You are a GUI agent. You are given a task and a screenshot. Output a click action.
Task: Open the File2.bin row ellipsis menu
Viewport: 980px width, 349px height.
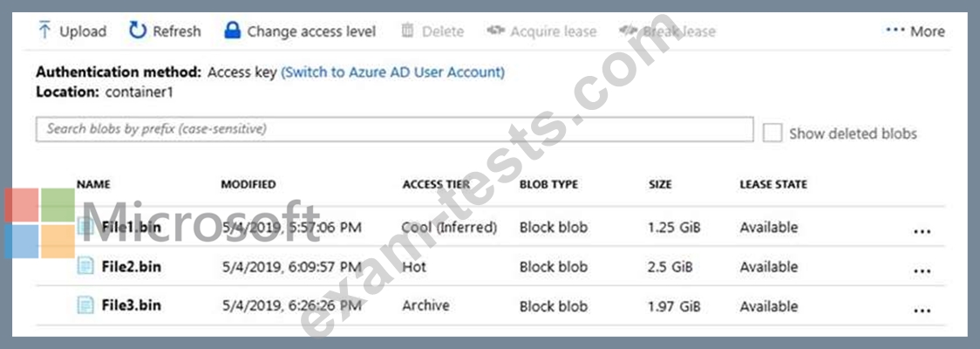[922, 270]
